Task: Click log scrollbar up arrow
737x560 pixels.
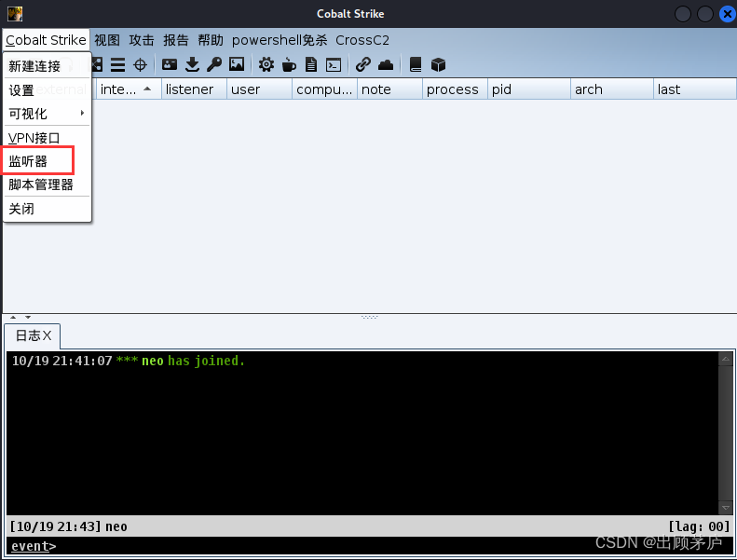Action: point(726,359)
